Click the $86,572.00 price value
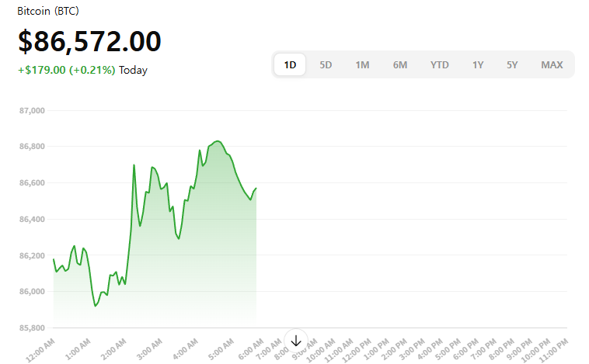The height and width of the screenshot is (364, 589). coord(89,41)
